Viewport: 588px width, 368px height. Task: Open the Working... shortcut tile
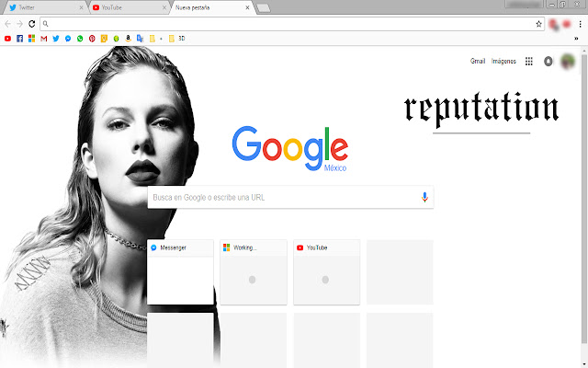coord(254,272)
